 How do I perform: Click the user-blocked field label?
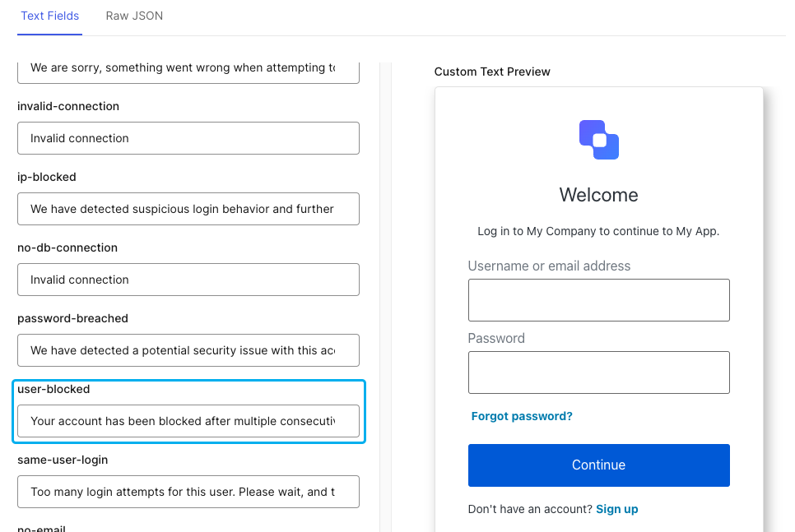pos(53,389)
